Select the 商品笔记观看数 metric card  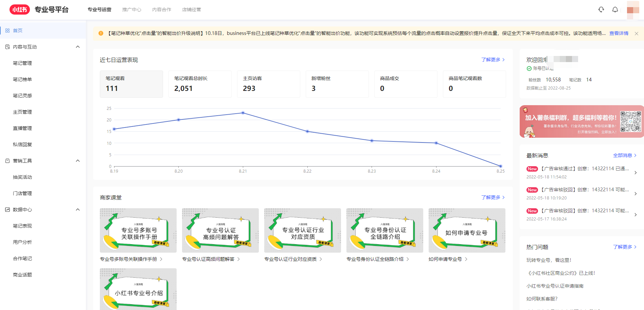(475, 84)
